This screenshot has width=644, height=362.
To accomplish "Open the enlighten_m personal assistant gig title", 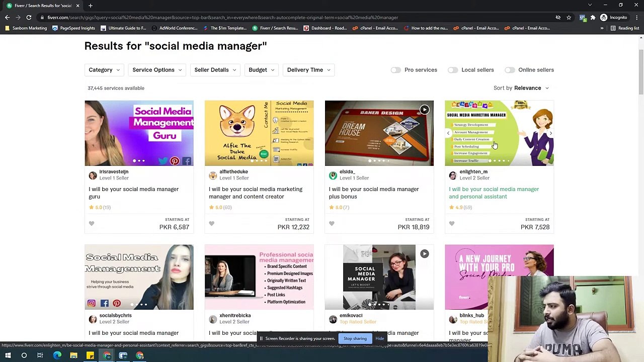I will tap(494, 193).
